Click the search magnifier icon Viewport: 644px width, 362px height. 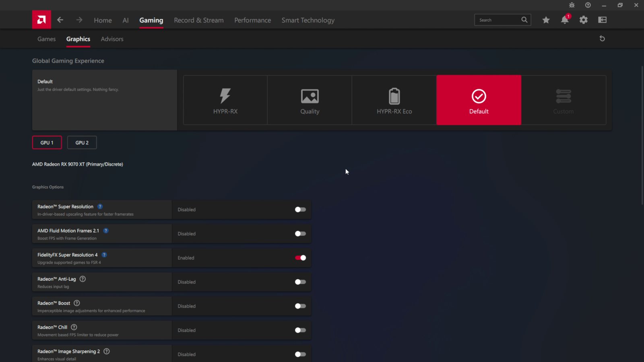click(524, 20)
